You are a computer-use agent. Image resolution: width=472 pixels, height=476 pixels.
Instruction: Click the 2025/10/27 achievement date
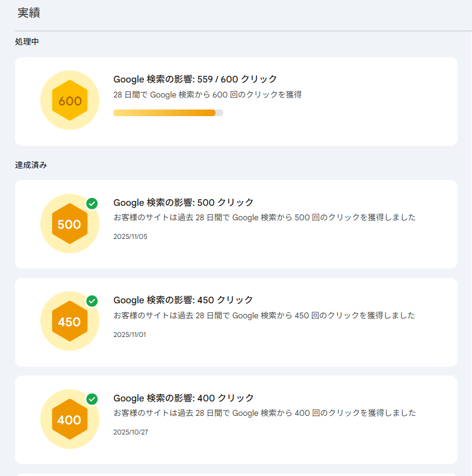pyautogui.click(x=130, y=432)
